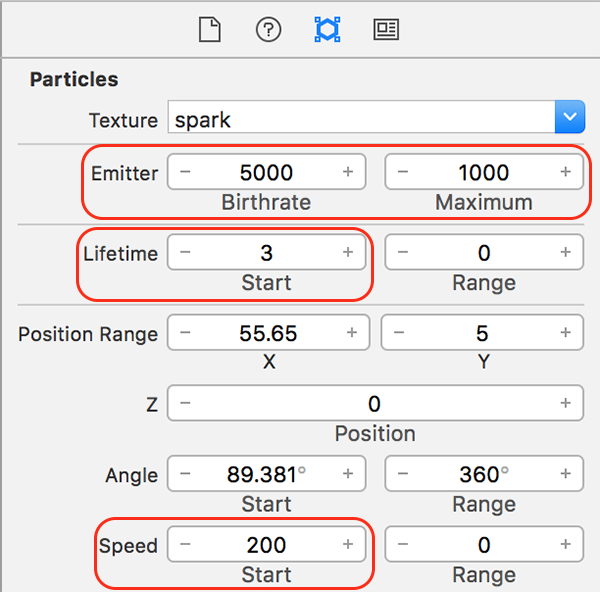Decrease Z Position with minus button
This screenshot has height=592, width=600.
(x=185, y=403)
